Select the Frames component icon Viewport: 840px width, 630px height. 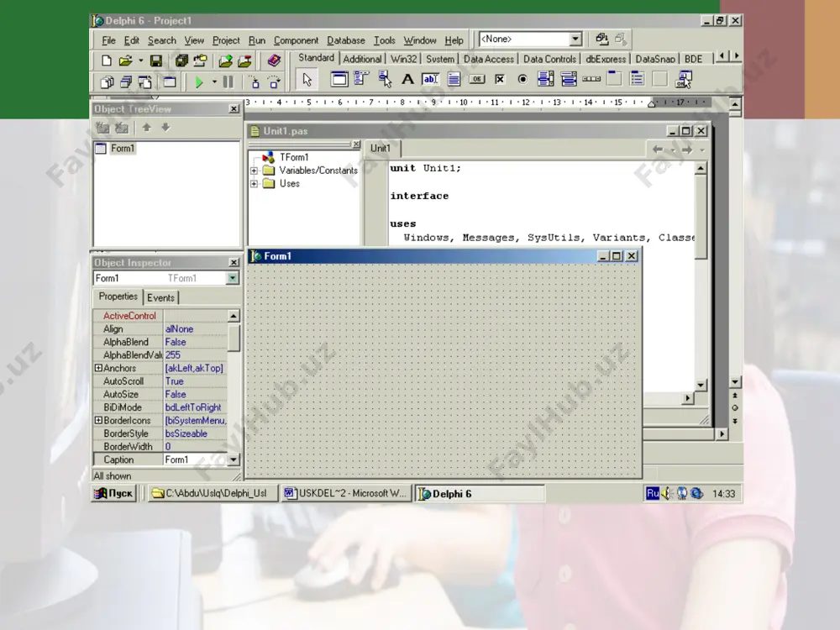coord(339,79)
